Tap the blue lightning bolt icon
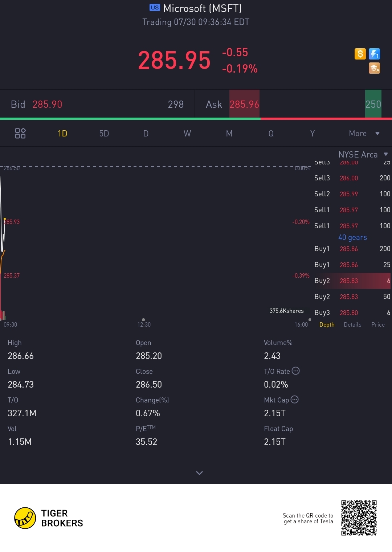 (x=374, y=54)
